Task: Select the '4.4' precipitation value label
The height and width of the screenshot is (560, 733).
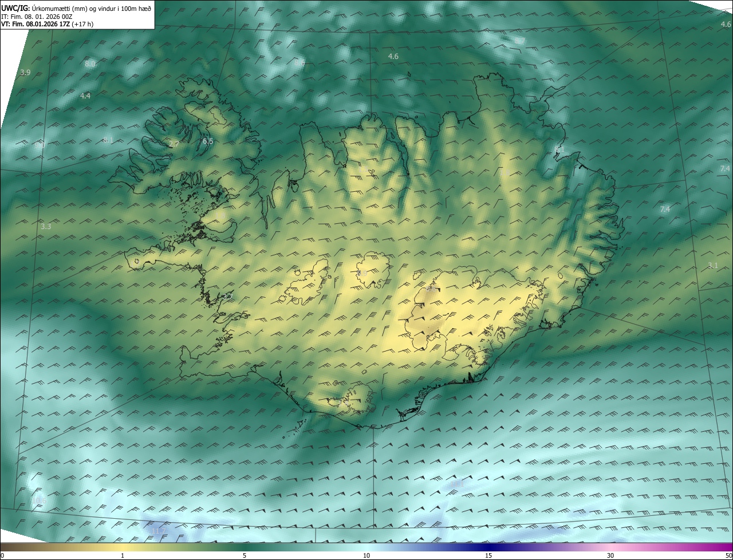Action: click(85, 96)
